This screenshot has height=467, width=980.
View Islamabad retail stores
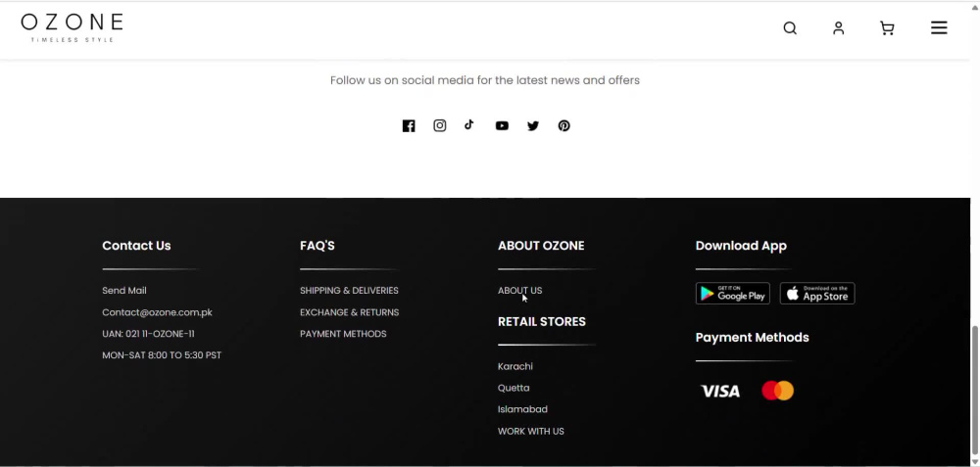tap(522, 409)
